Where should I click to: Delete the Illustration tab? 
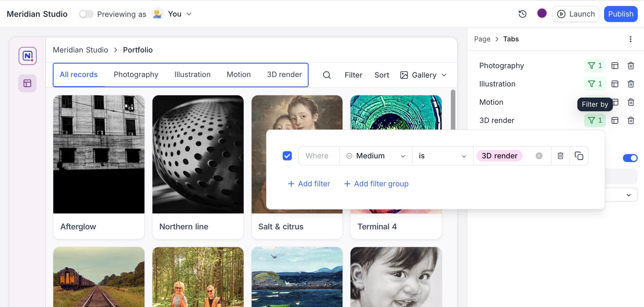(631, 84)
